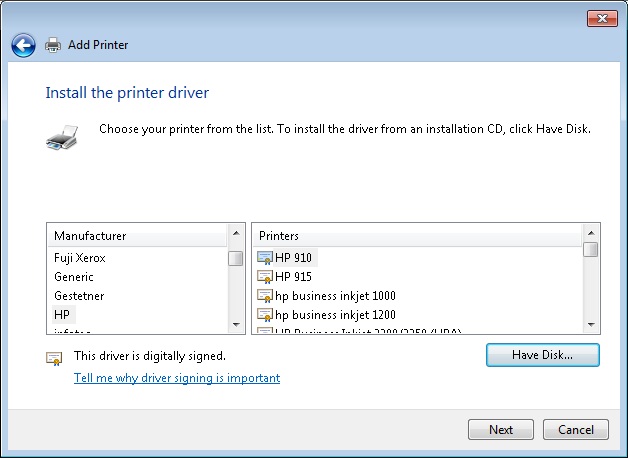
Task: Click the blue back arrow button
Action: coord(24,45)
